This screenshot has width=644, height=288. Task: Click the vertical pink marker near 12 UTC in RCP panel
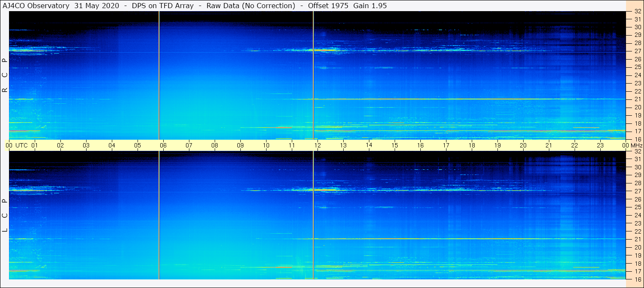pos(313,75)
